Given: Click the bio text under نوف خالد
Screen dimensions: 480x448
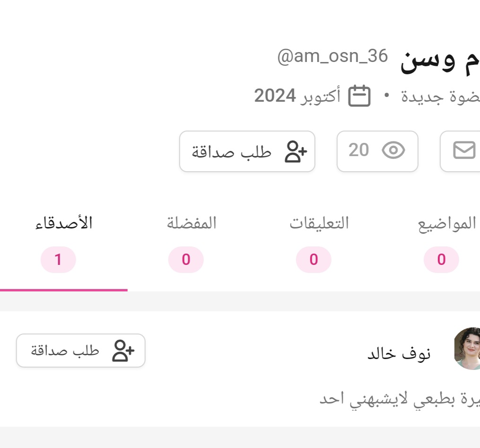Looking at the screenshot, I should [x=400, y=398].
